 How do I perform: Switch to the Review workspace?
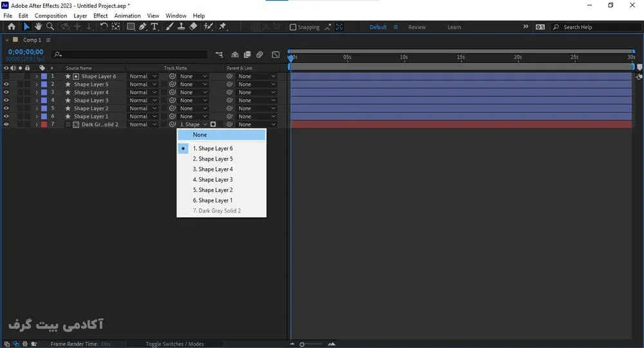coord(417,27)
